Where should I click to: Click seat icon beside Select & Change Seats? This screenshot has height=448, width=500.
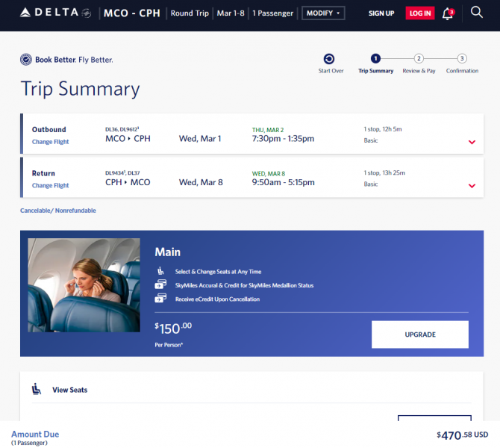pyautogui.click(x=160, y=271)
